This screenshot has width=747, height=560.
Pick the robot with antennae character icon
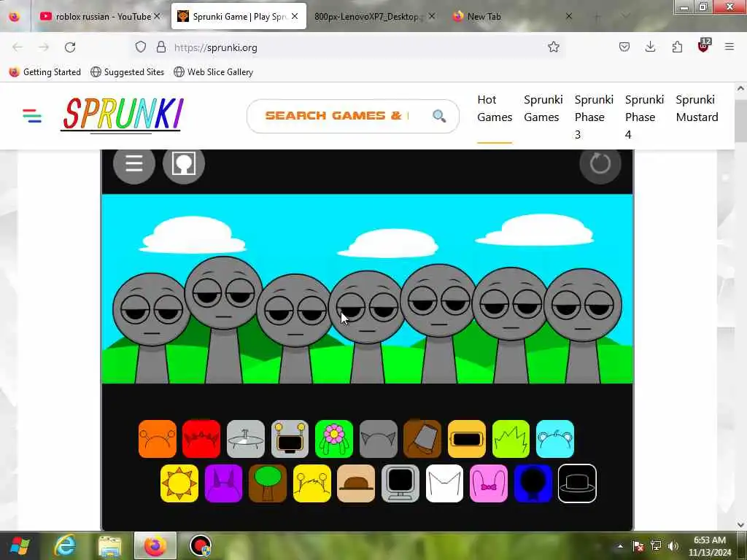coord(290,438)
